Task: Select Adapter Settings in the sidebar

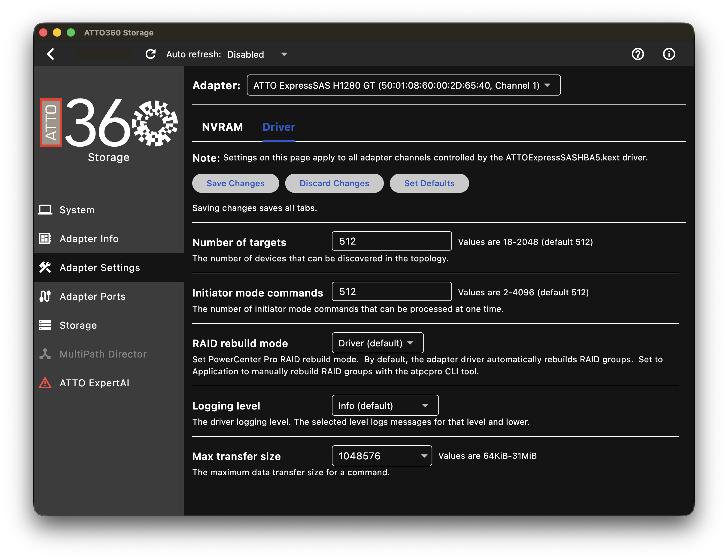Action: coord(100,268)
